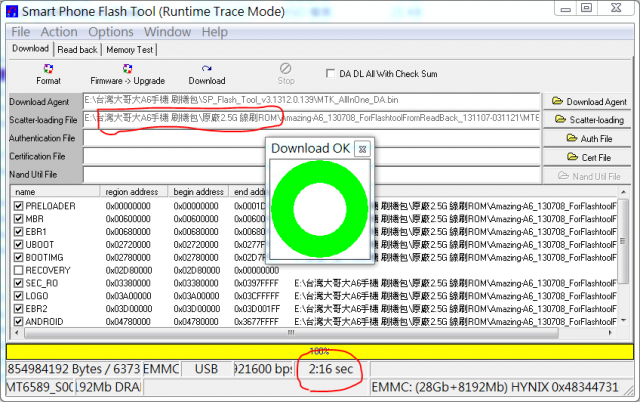Click the Stop toolbar icon
The height and width of the screenshot is (402, 640).
click(285, 68)
